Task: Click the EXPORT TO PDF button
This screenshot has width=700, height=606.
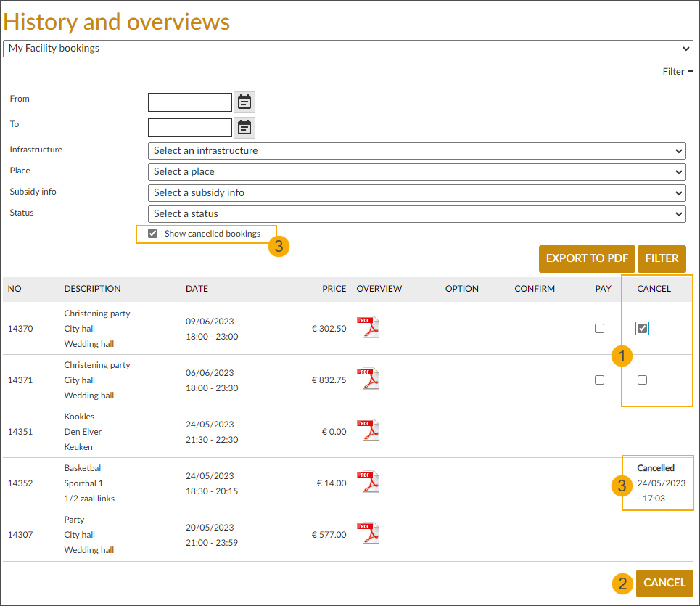Action: coord(586,258)
